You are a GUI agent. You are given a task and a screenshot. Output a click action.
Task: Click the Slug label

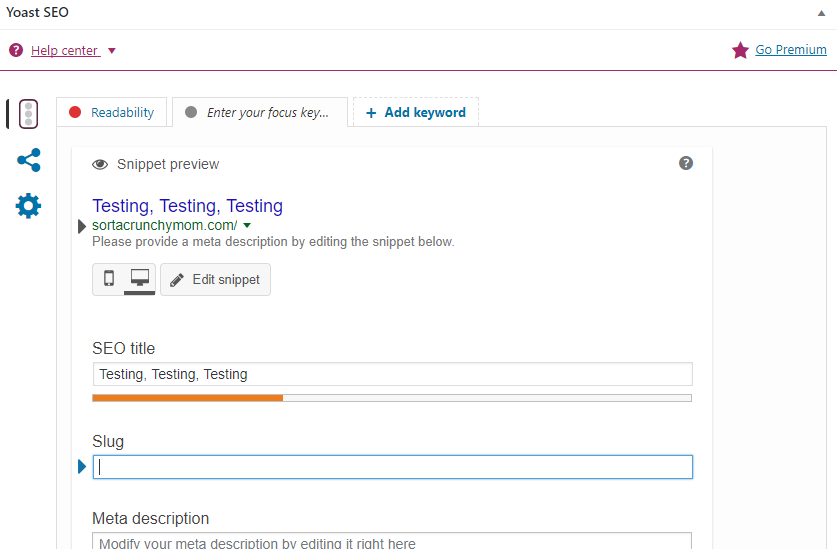click(x=108, y=441)
